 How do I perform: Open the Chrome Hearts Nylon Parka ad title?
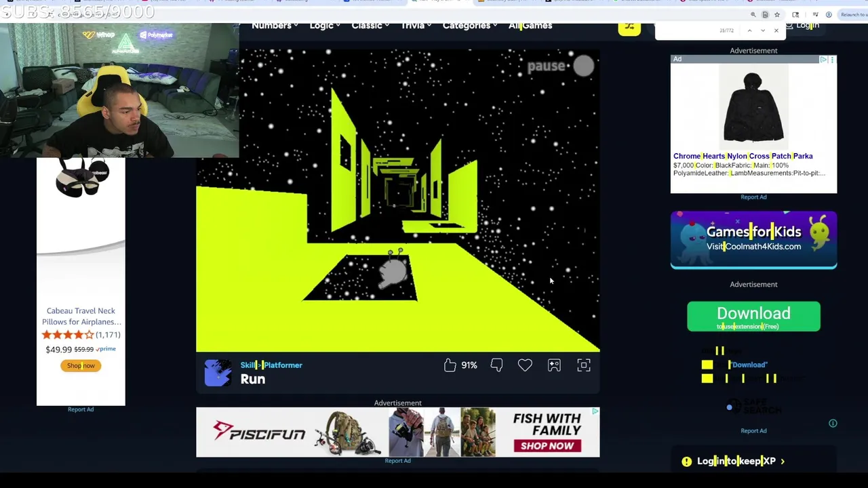tap(743, 156)
